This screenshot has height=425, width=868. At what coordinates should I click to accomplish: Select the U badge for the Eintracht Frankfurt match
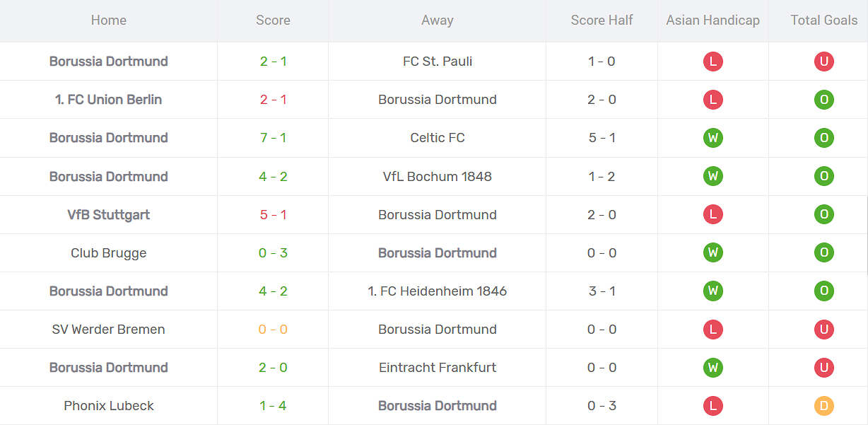tap(823, 367)
